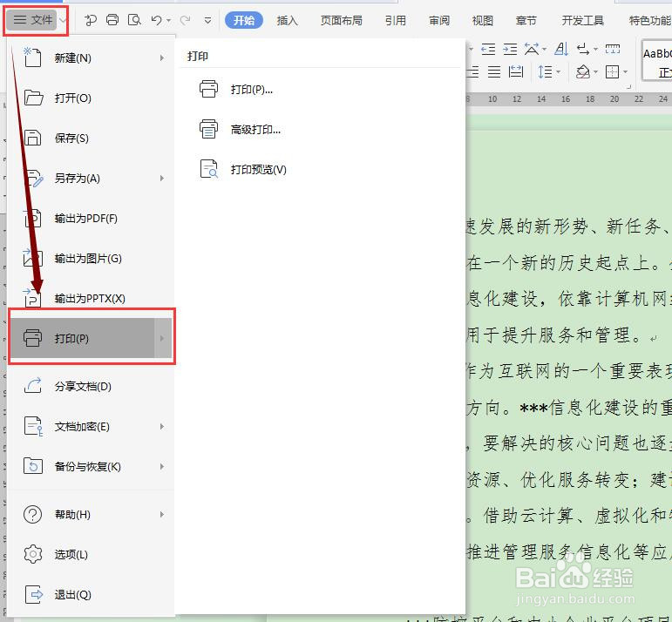Click the undo arrow icon
This screenshot has height=622, width=672.
[x=156, y=20]
